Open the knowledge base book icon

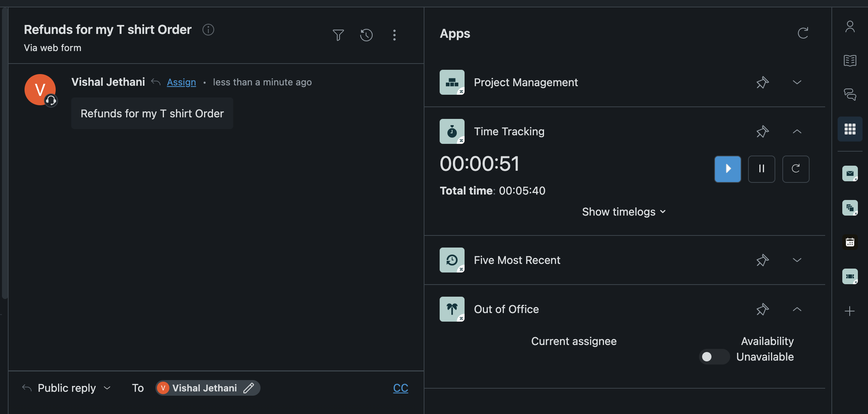850,60
